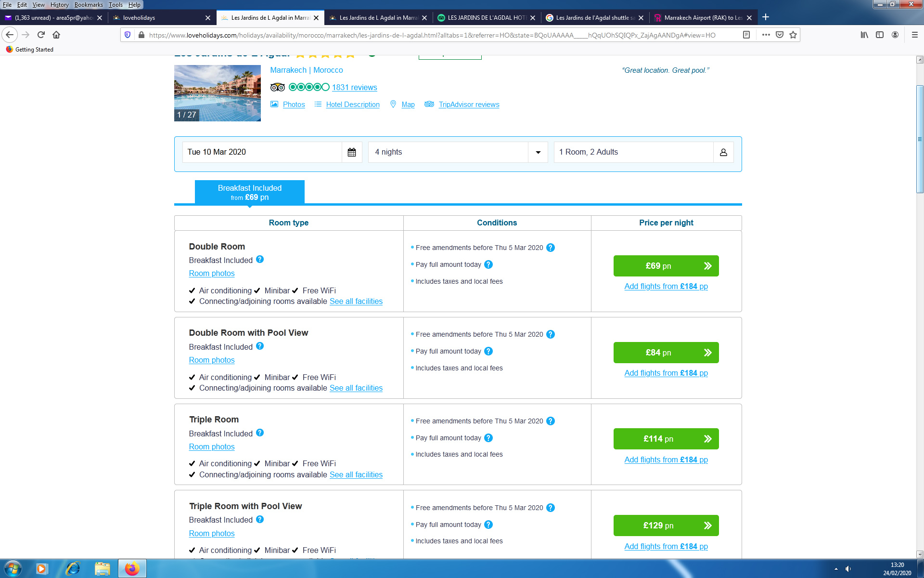924x578 pixels.
Task: Open Map link
Action: [408, 105]
